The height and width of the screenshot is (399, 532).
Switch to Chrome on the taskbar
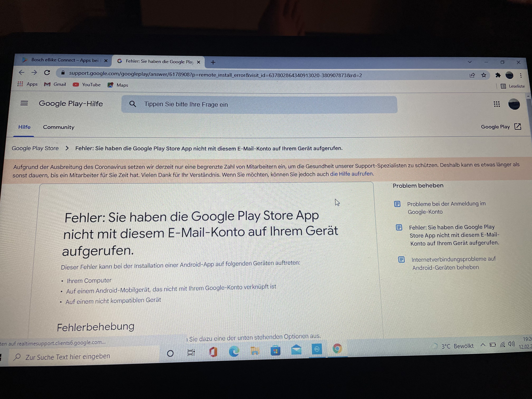pos(337,349)
